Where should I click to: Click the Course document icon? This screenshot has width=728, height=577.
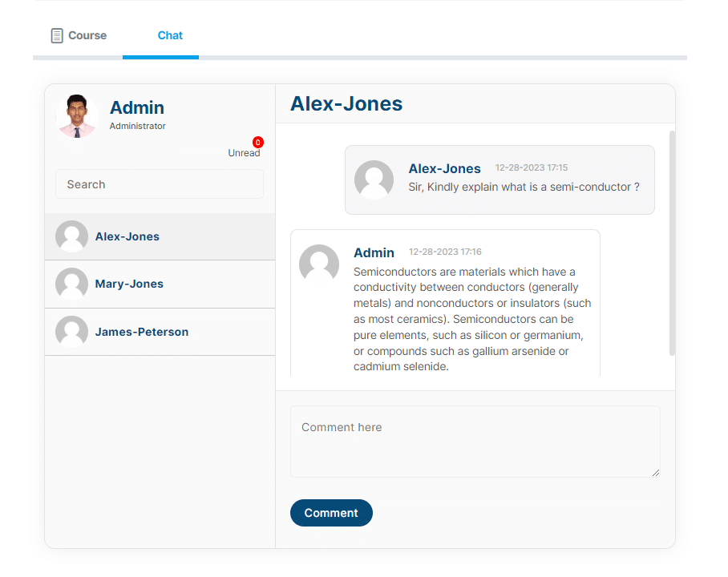point(57,36)
